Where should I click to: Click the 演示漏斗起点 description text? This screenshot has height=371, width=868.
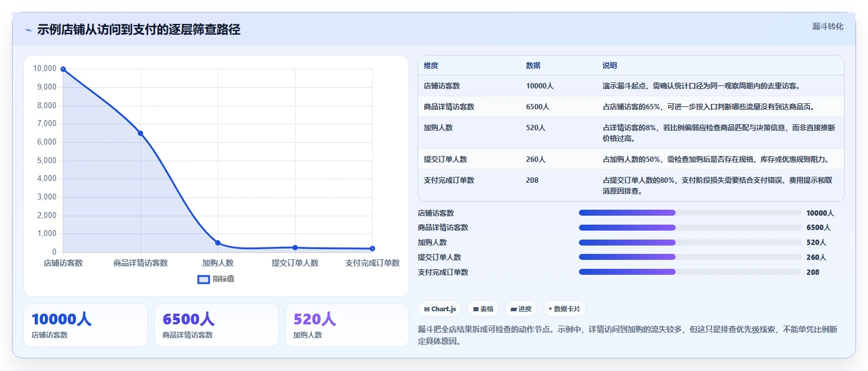701,86
